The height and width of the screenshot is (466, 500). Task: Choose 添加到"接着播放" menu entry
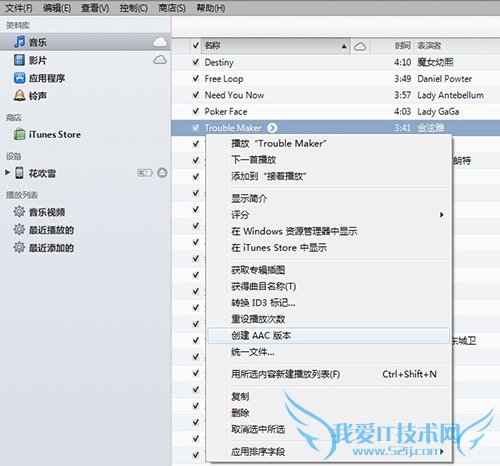[x=329, y=176]
